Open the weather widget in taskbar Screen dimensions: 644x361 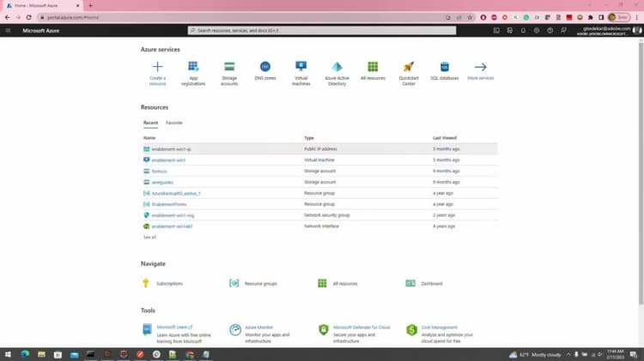[535, 354]
